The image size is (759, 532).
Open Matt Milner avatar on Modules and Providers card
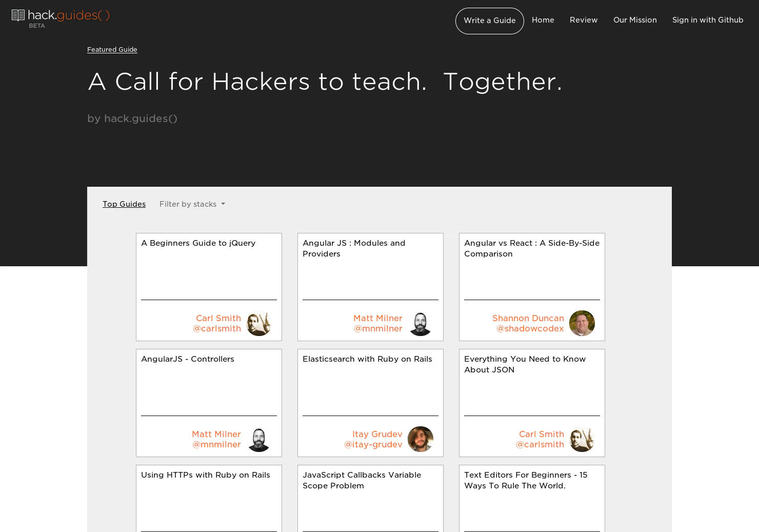click(421, 323)
